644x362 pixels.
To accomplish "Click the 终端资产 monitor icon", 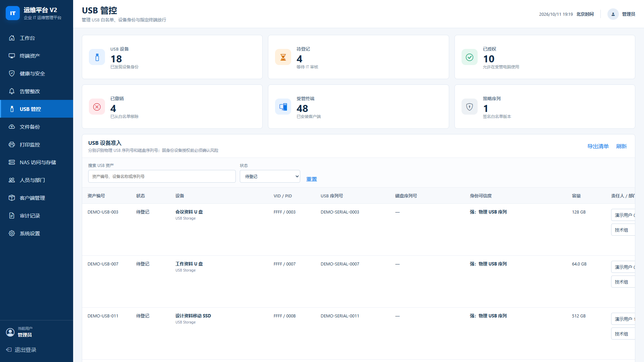I will coord(12,56).
